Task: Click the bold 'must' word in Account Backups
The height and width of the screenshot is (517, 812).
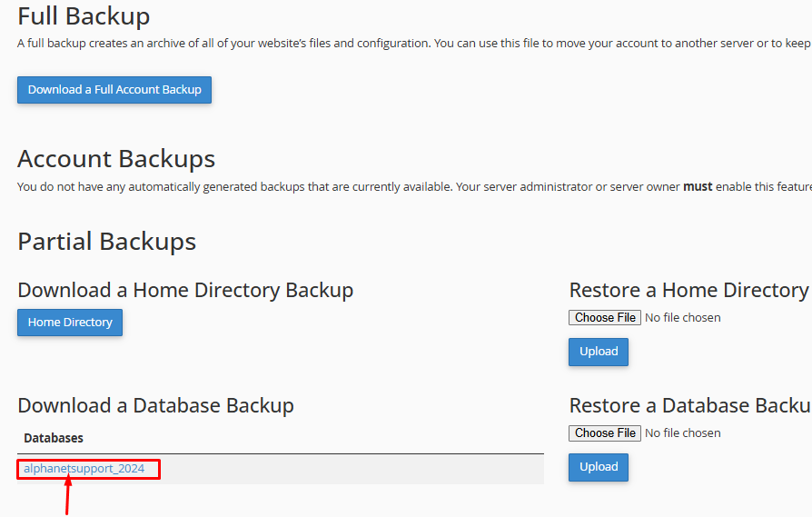Action: (698, 186)
